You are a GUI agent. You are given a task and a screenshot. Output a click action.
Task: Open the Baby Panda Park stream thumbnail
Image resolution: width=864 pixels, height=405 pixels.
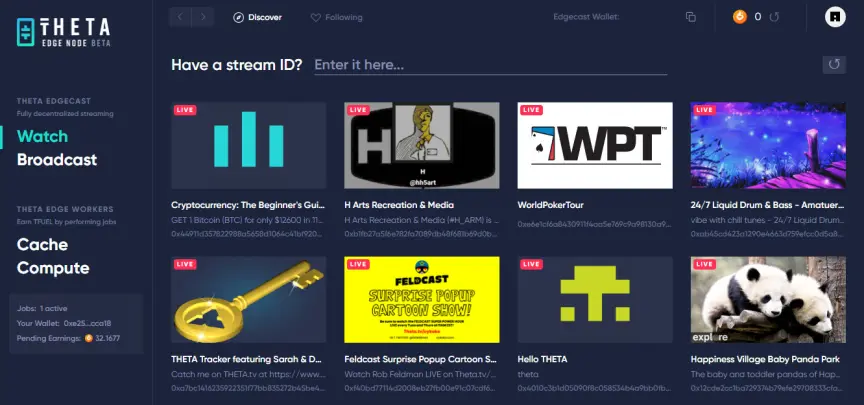click(x=768, y=299)
